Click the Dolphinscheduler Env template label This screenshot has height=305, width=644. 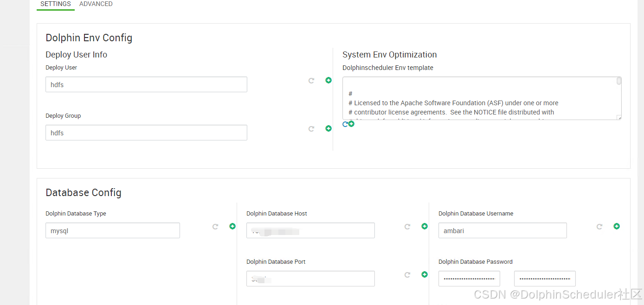(x=388, y=68)
